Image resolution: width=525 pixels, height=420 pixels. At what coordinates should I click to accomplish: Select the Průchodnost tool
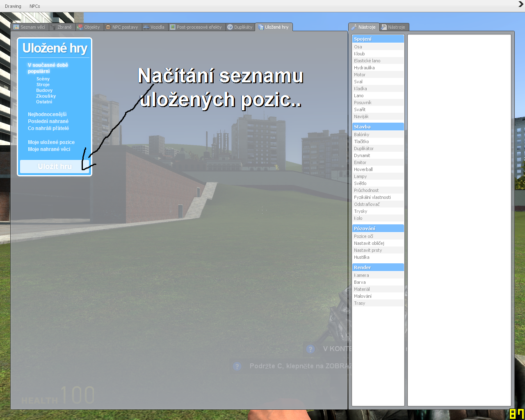click(378, 190)
